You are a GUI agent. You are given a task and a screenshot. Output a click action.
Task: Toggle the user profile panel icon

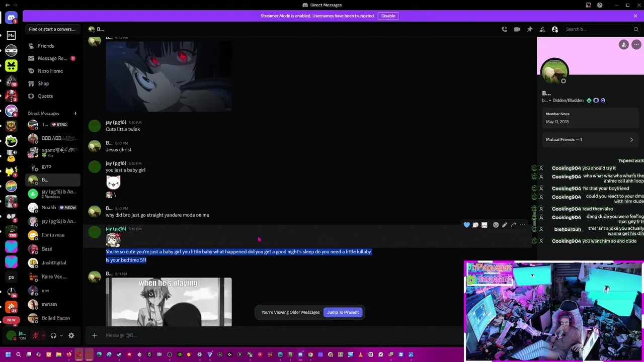coord(555,29)
